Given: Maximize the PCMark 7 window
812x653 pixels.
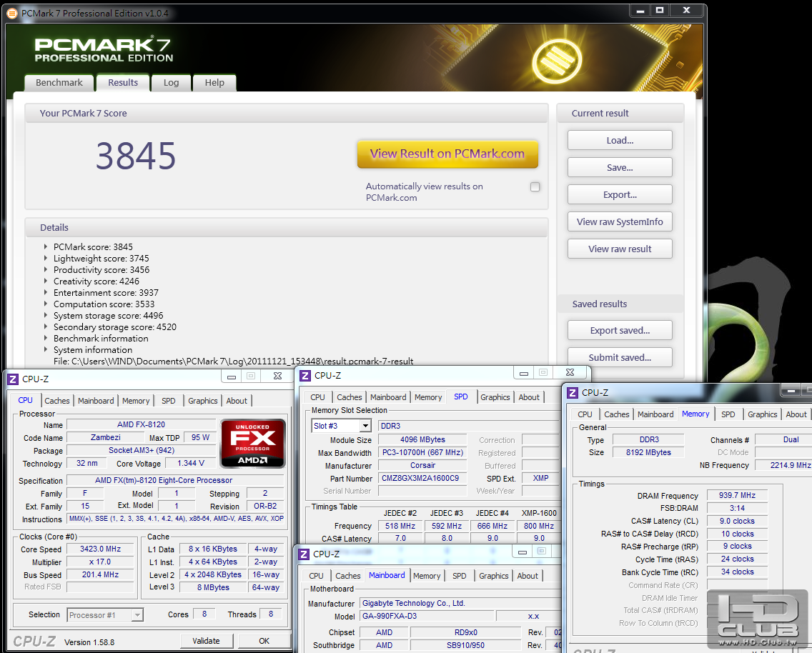Looking at the screenshot, I should click(660, 10).
